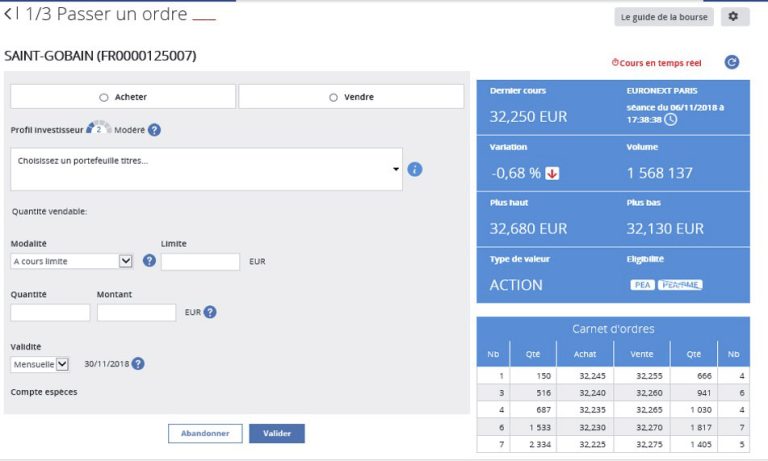This screenshot has width=768, height=461.
Task: Open the settings gear icon
Action: [733, 17]
